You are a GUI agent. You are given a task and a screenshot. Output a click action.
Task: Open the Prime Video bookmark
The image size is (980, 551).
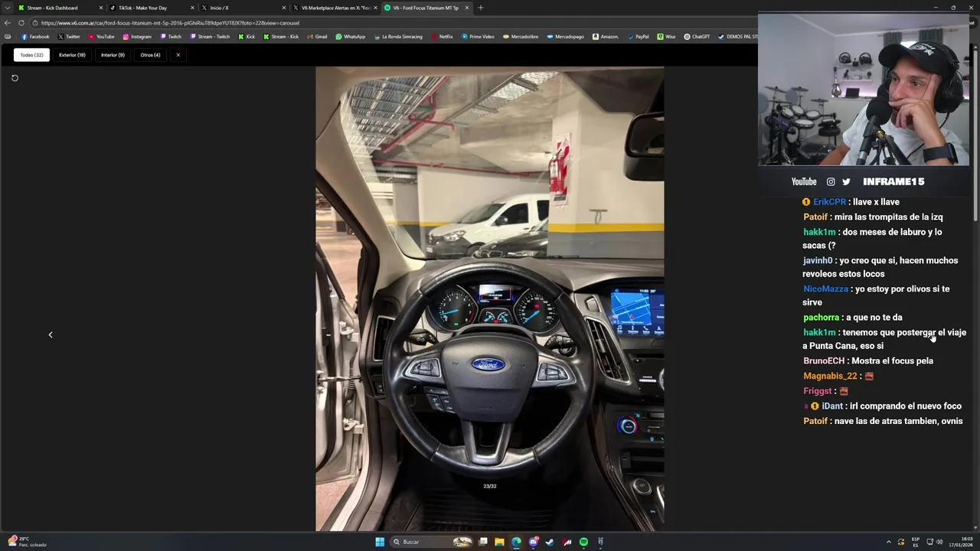point(478,37)
